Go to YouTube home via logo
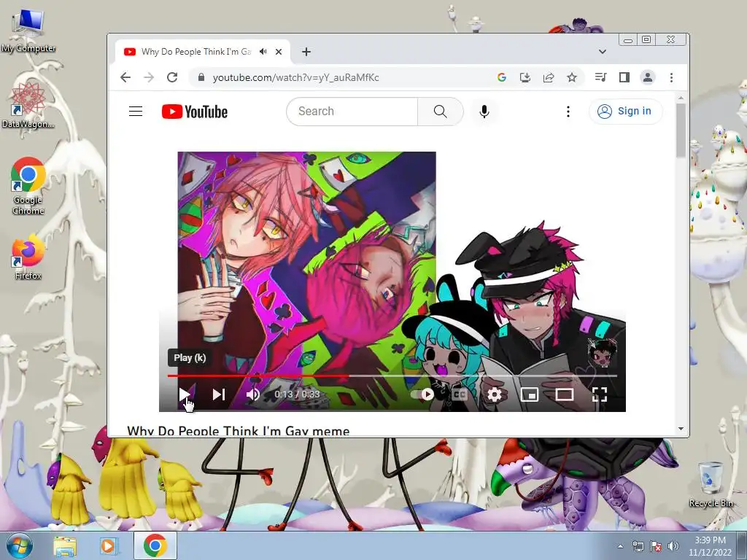The width and height of the screenshot is (747, 560). point(194,112)
